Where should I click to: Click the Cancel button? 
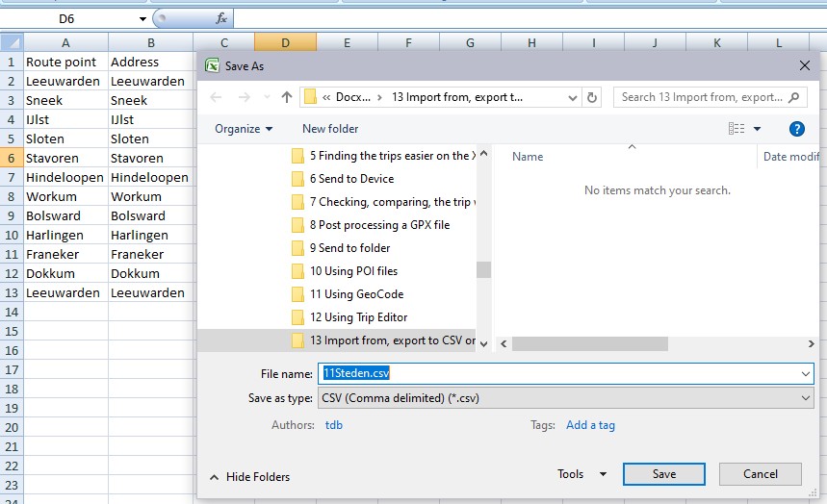(x=760, y=474)
